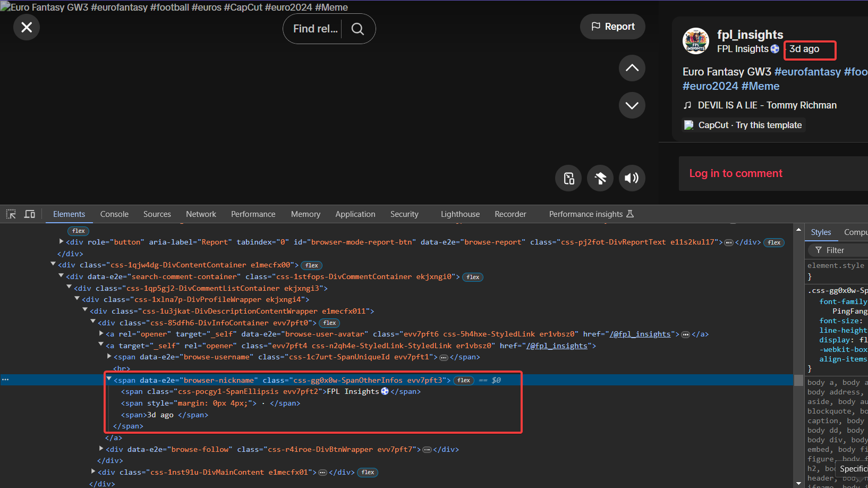The width and height of the screenshot is (868, 488).
Task: Open the floating miniplayer icon
Action: tap(568, 178)
